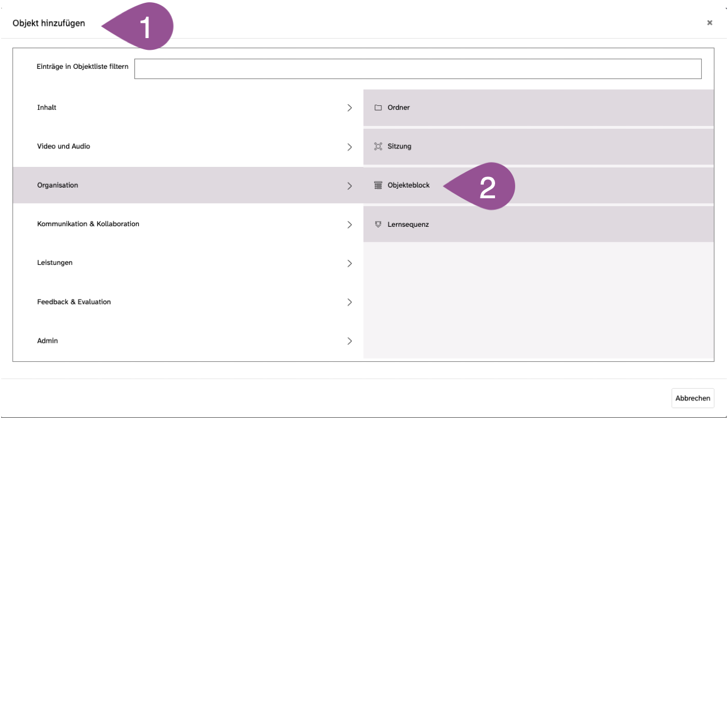This screenshot has width=728, height=728.
Task: Choose the Lernsequenz entry
Action: coord(539,224)
